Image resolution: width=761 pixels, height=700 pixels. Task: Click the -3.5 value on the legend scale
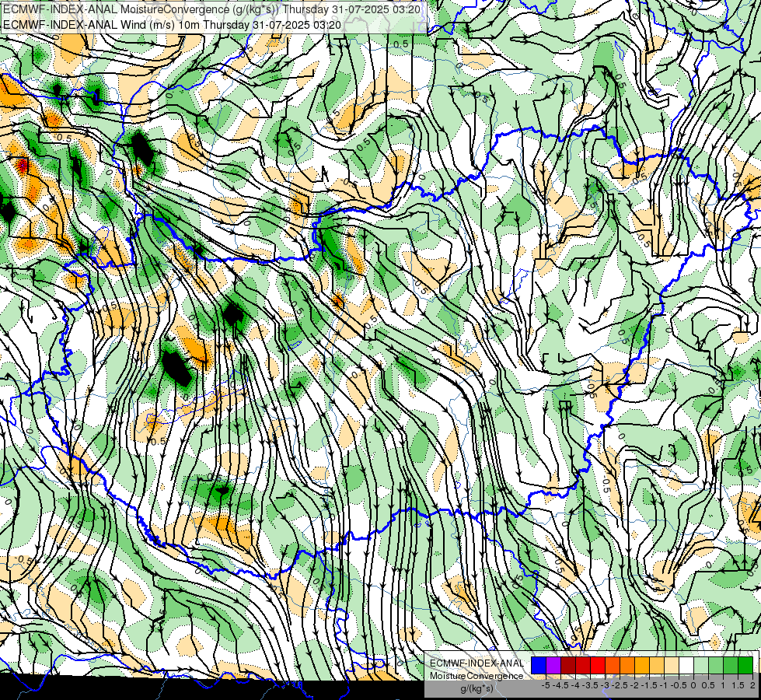click(590, 685)
